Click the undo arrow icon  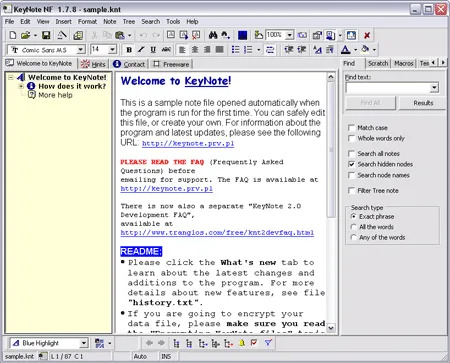coord(143,35)
